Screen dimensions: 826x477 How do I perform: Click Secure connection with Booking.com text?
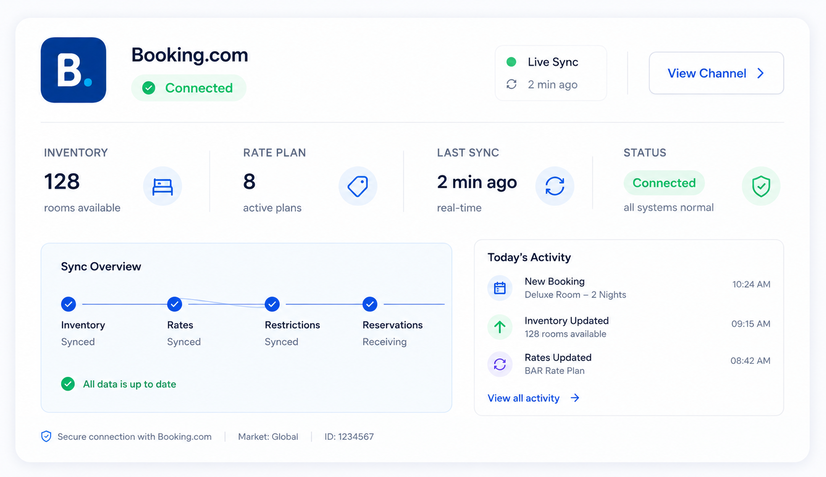point(134,436)
